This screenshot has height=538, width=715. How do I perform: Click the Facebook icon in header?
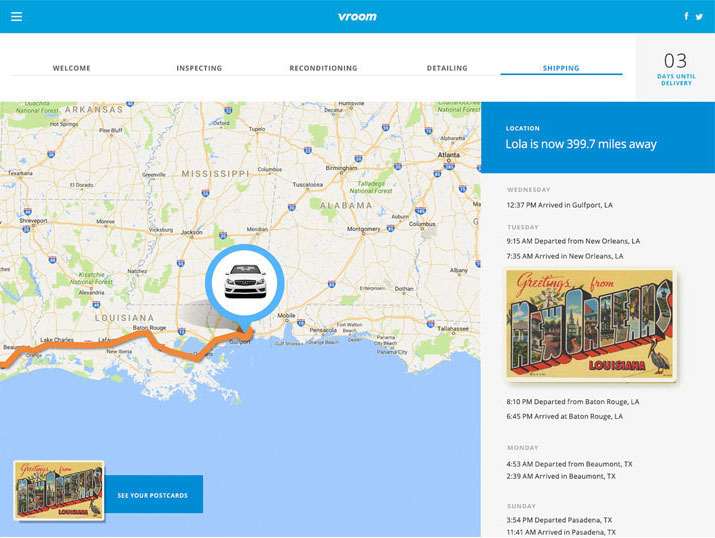[x=686, y=16]
